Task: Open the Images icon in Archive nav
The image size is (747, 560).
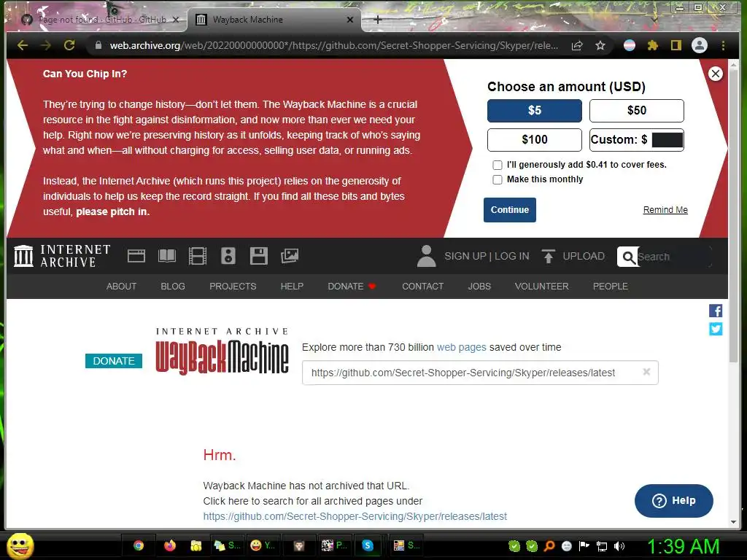Action: (x=289, y=256)
